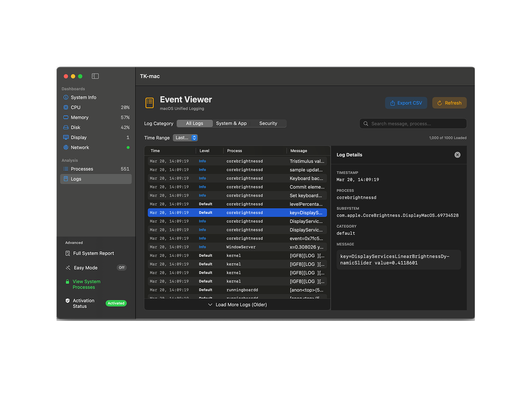The image size is (532, 399).
Task: Click the Disk 42% usage value
Action: coord(125,127)
